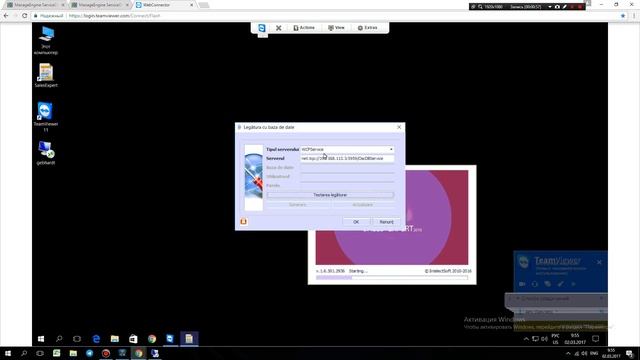The width and height of the screenshot is (640, 360).
Task: Open Chrome on remote taskbar
Action: (x=152, y=339)
